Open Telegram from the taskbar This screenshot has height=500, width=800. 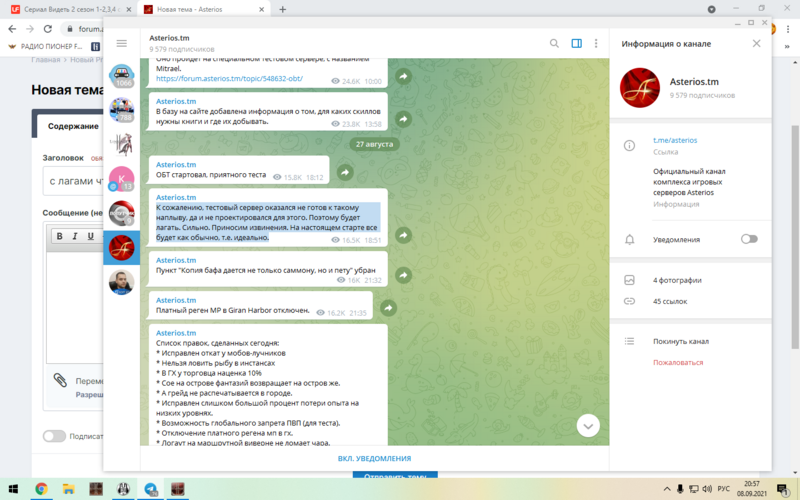151,489
